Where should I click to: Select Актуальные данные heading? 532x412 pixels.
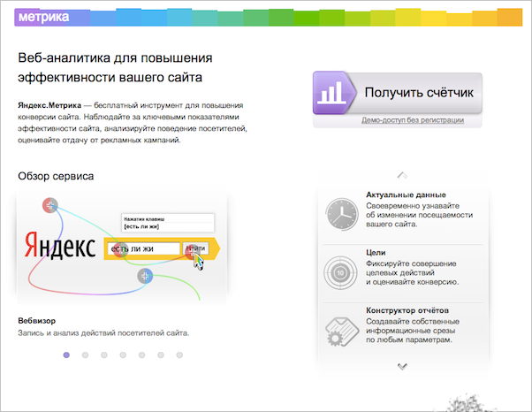pyautogui.click(x=406, y=195)
